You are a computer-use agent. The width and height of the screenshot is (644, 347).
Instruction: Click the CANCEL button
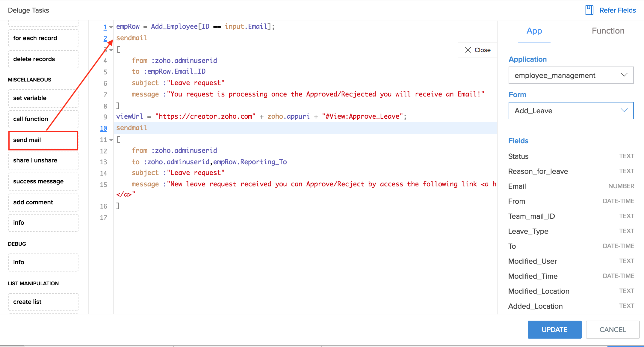click(x=612, y=330)
